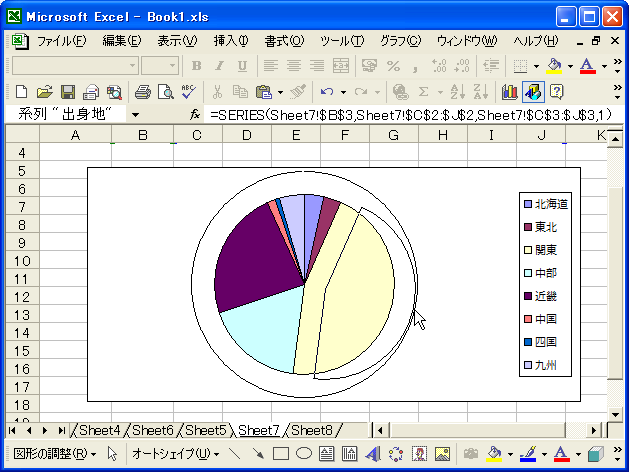The width and height of the screenshot is (629, 472).
Task: Switch to the Sheet4 tab
Action: click(100, 430)
